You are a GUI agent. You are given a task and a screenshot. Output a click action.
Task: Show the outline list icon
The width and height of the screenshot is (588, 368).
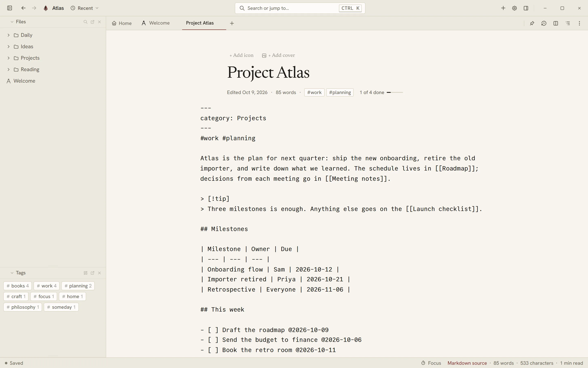(x=568, y=23)
